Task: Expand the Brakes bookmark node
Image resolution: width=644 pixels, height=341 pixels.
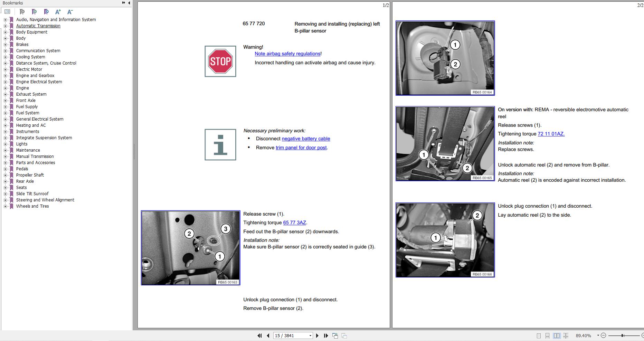Action: pos(5,45)
